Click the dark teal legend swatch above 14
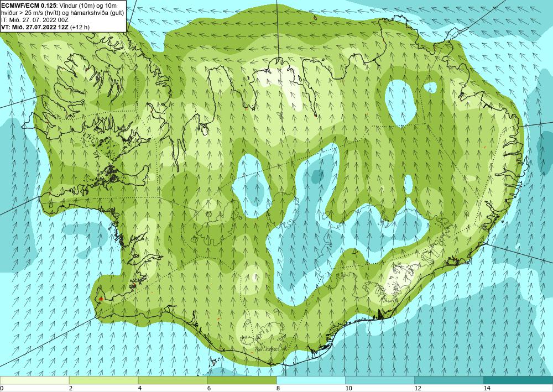Viewport: 553px width, 392px height. coord(519,380)
